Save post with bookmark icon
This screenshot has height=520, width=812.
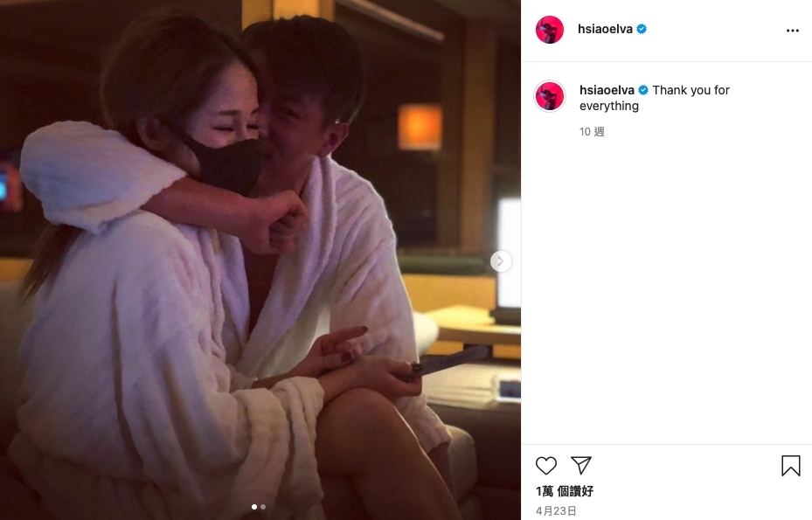pyautogui.click(x=791, y=466)
